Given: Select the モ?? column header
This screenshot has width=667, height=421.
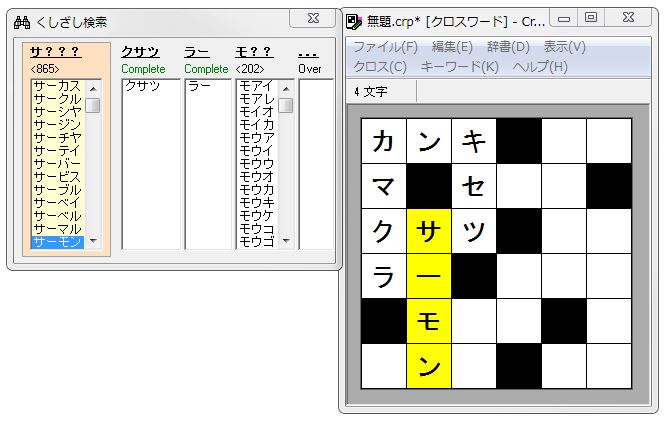Looking at the screenshot, I should click(254, 52).
